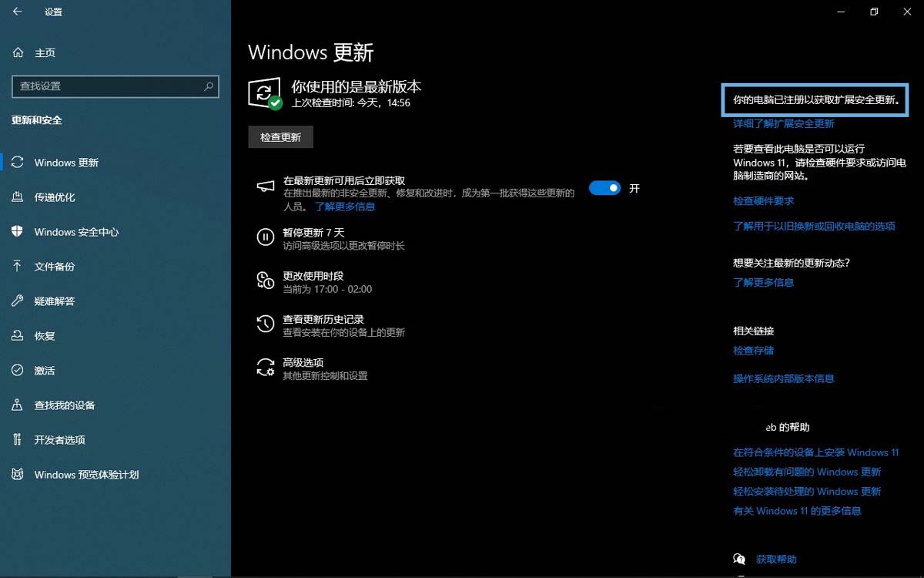Viewport: 924px width, 578px height.
Task: Open 在符合条件的设备上安装 Windows 11 link
Action: (x=816, y=452)
